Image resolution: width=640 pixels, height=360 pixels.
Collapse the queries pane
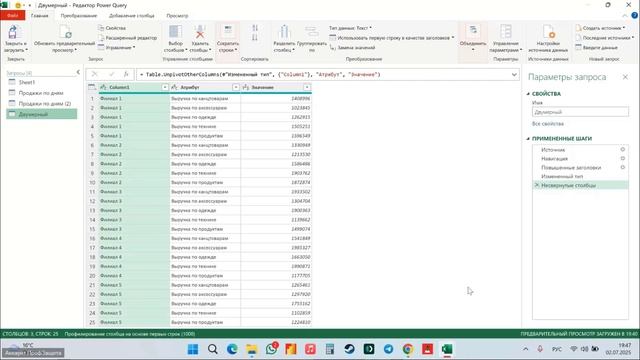78,73
